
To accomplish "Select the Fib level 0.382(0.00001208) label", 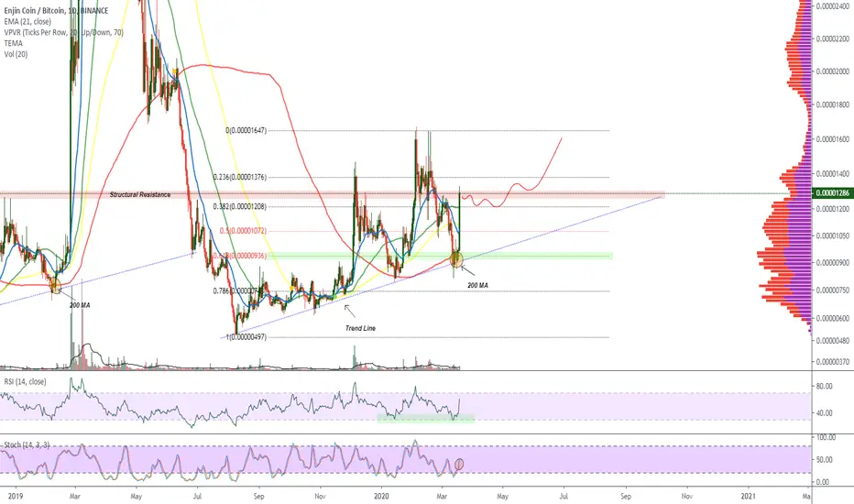I will pyautogui.click(x=240, y=206).
